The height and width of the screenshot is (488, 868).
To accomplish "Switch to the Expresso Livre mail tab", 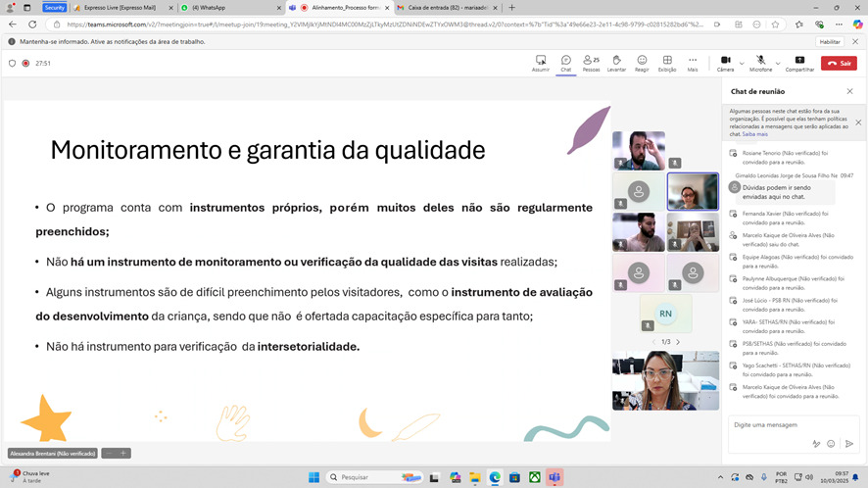I will (x=120, y=8).
